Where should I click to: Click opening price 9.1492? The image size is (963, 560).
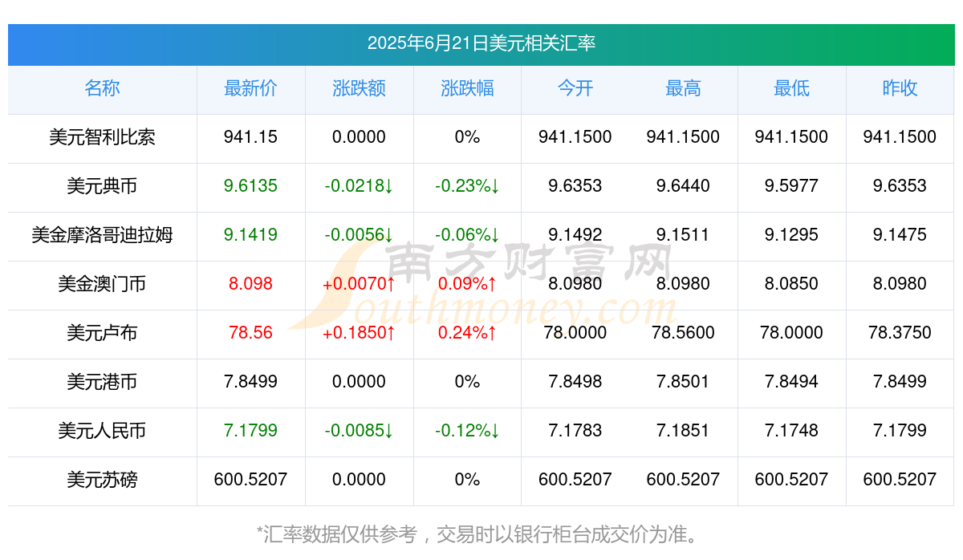tap(575, 235)
